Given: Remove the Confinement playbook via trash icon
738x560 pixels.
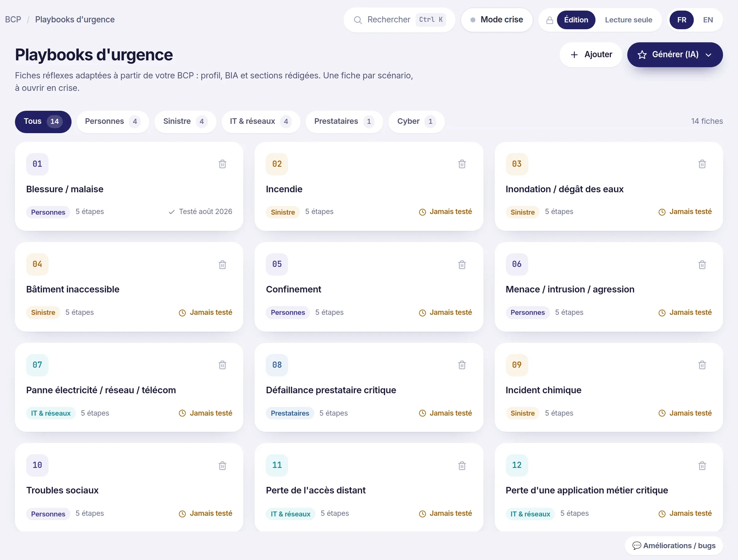Looking at the screenshot, I should [462, 264].
